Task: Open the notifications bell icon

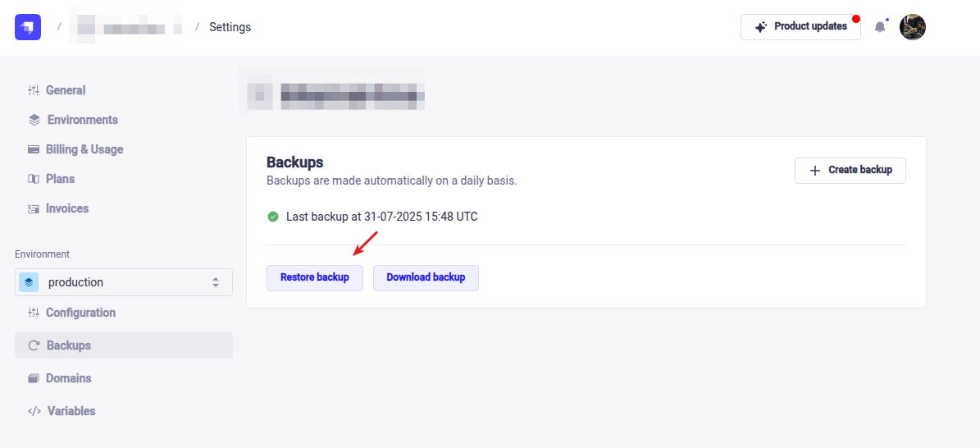Action: tap(880, 27)
